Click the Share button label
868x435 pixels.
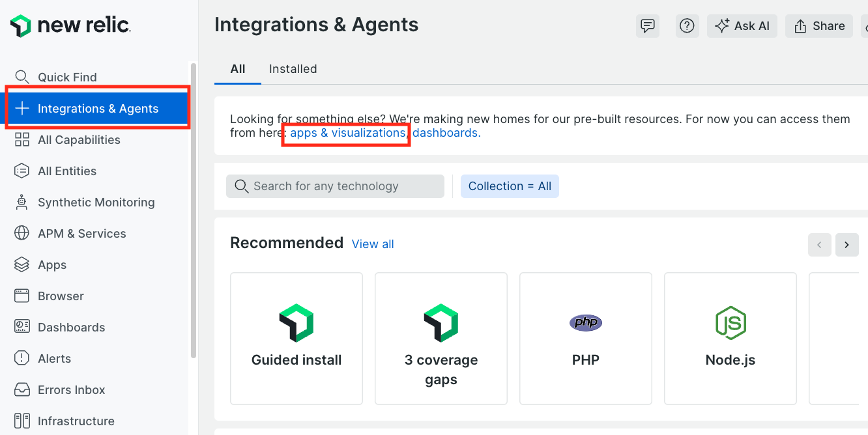tap(829, 26)
